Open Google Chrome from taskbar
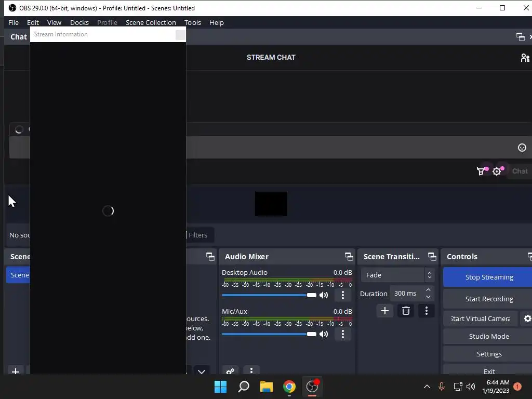Viewport: 532px width, 399px height. click(x=289, y=387)
